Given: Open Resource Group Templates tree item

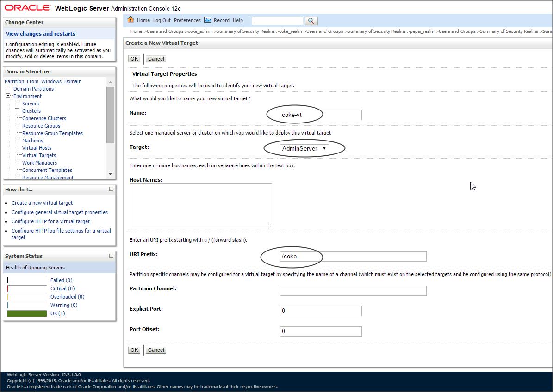Looking at the screenshot, I should tap(53, 133).
